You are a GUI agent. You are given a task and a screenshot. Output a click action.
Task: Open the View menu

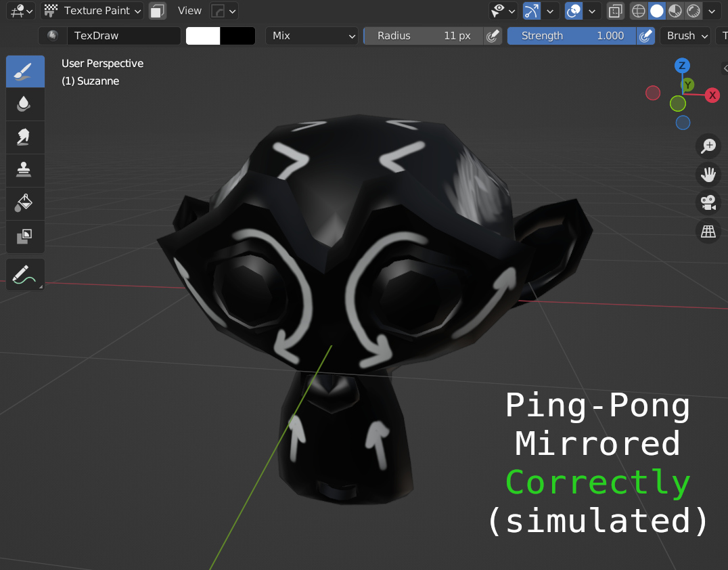pyautogui.click(x=189, y=11)
